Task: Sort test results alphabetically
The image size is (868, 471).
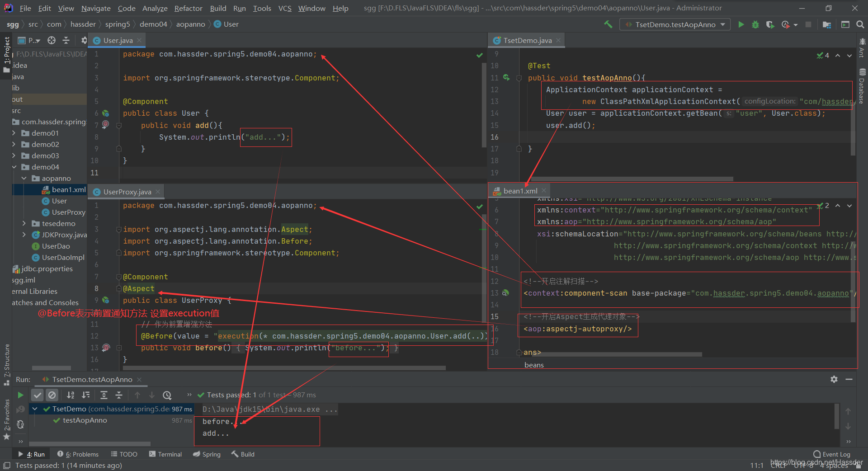Action: (71, 395)
